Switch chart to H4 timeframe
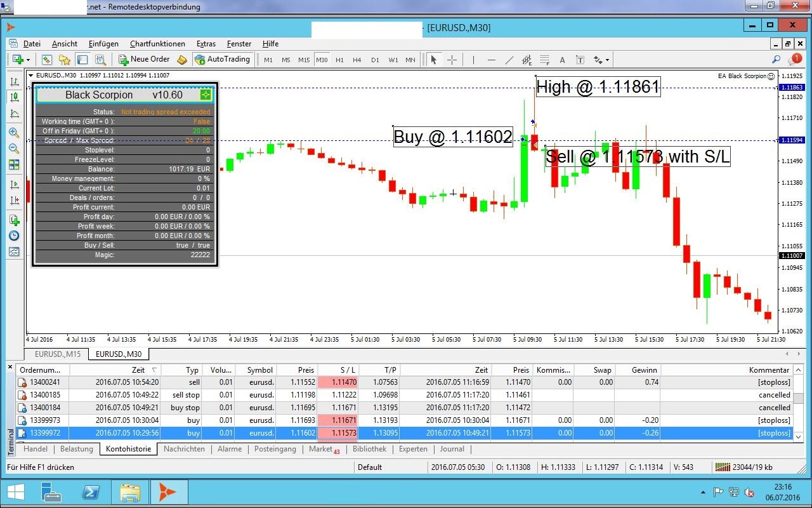 tap(357, 60)
